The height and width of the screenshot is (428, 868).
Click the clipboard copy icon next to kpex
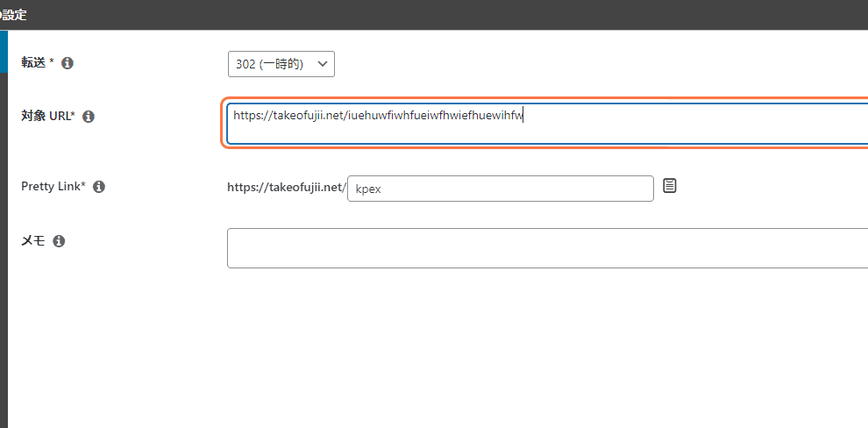click(670, 185)
